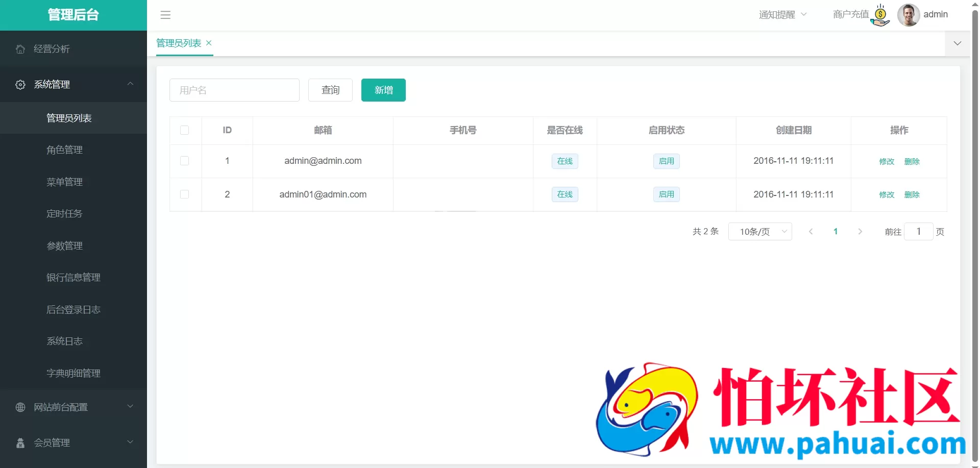The width and height of the screenshot is (980, 468).
Task: Close the 管理员列表 tab with X
Action: tap(209, 43)
